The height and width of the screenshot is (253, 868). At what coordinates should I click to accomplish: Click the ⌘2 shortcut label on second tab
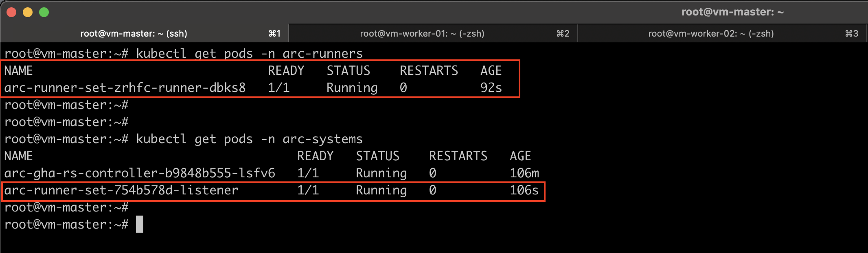tap(563, 33)
